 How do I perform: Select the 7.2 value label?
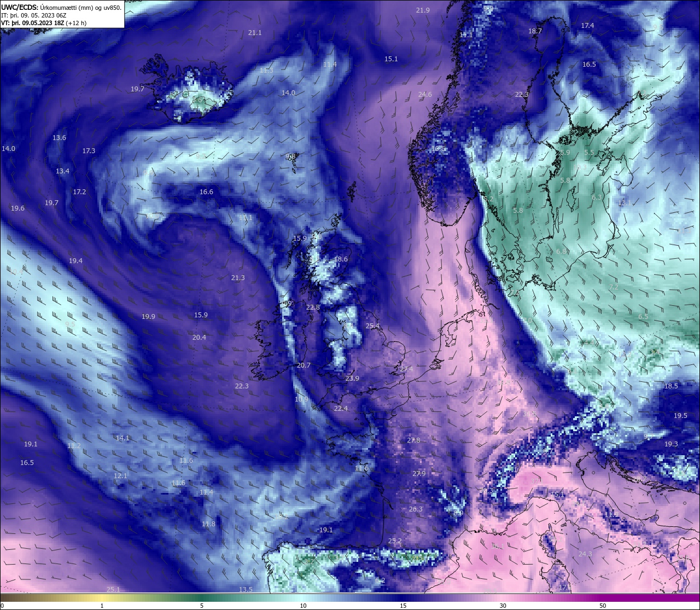pos(614,287)
